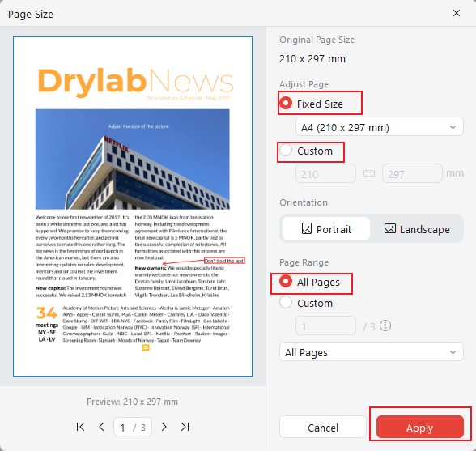
Task: Choose Landscape orientation
Action: point(417,228)
